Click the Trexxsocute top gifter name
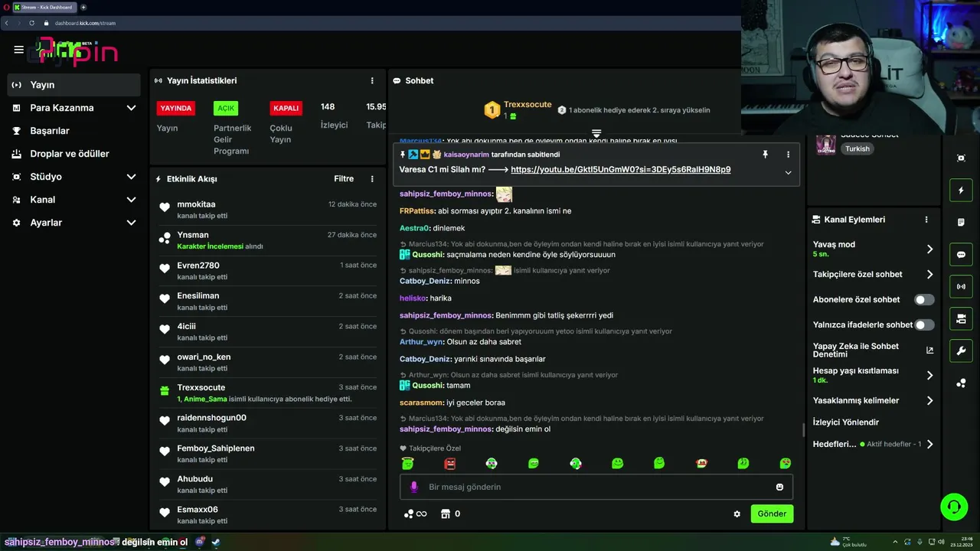Image resolution: width=980 pixels, height=551 pixels. pos(528,104)
